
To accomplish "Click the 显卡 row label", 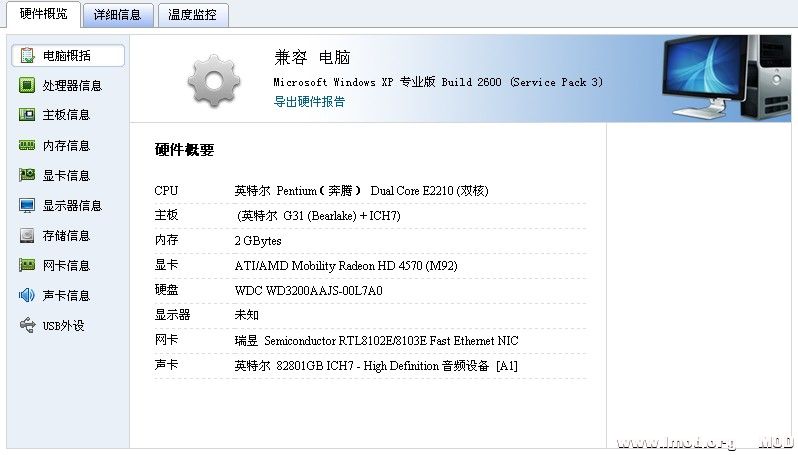I will [x=166, y=265].
